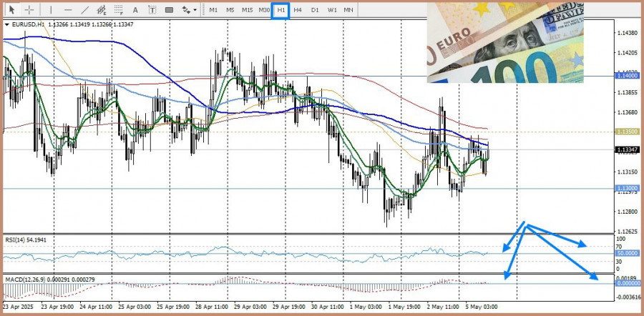
Task: Click the W1 weekly timeframe button
Action: [332, 10]
